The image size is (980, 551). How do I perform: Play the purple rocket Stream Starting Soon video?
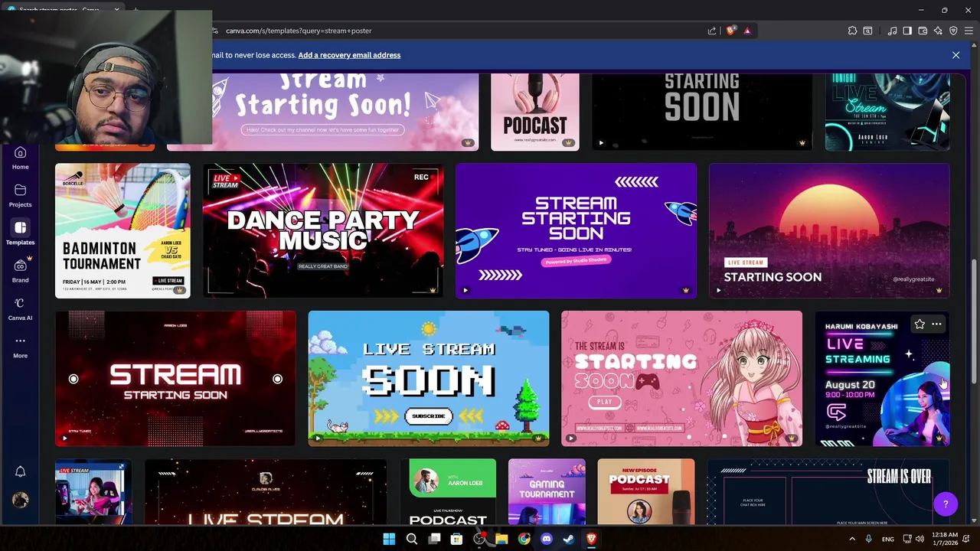click(465, 290)
